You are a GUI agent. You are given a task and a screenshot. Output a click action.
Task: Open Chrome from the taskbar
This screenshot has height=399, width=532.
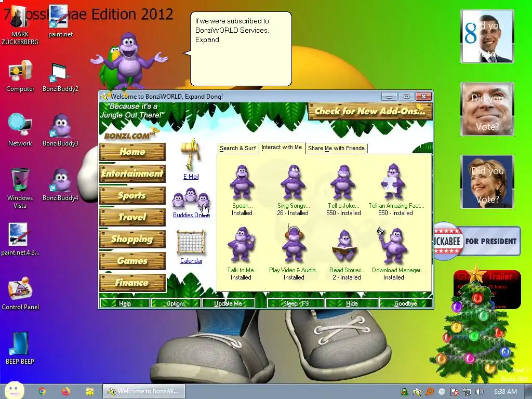[x=42, y=391]
